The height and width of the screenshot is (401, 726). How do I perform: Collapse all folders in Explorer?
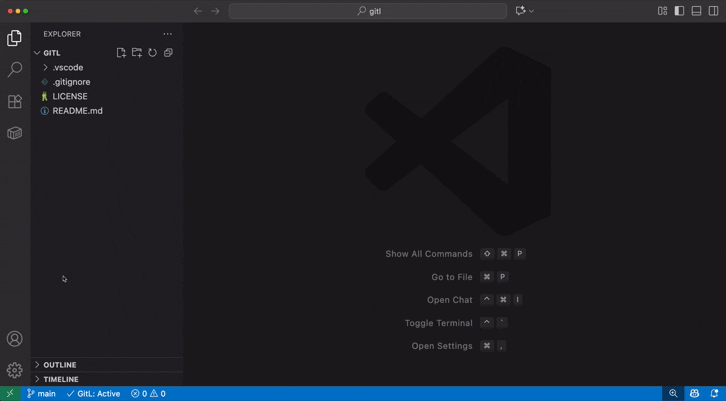click(168, 53)
